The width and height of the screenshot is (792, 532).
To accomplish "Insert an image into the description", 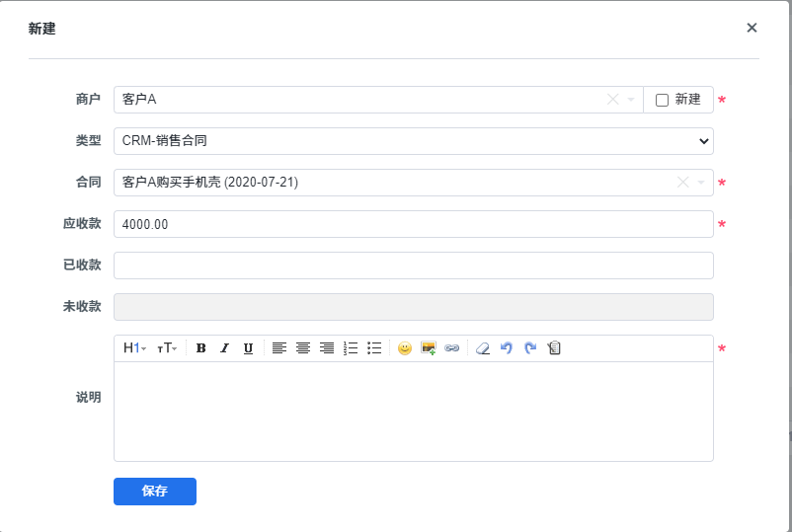I will click(429, 348).
